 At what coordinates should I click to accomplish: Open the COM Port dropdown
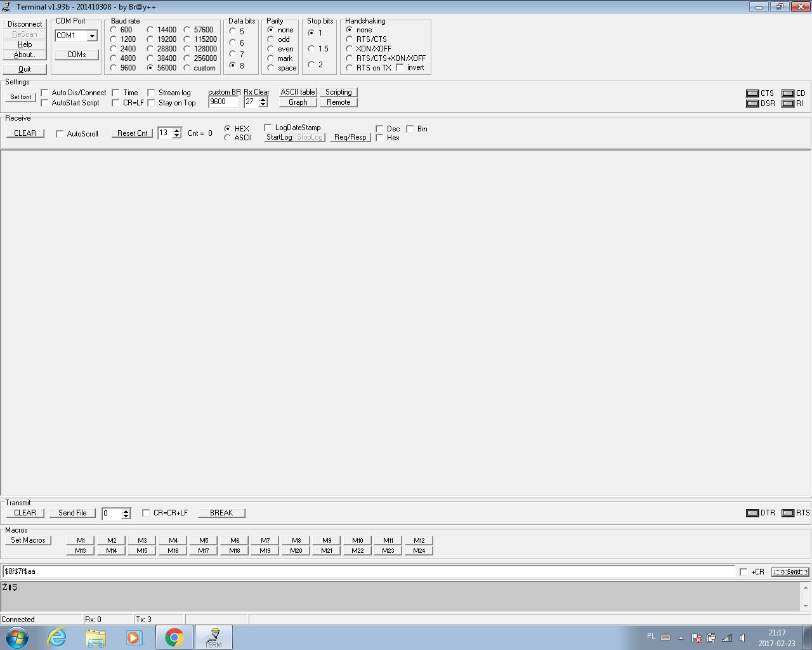tap(92, 36)
